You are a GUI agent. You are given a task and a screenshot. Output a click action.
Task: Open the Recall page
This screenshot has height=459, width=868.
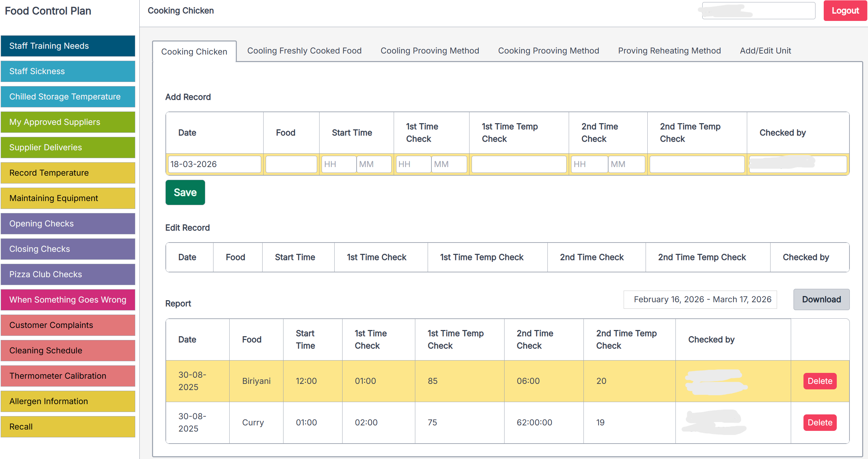point(68,426)
